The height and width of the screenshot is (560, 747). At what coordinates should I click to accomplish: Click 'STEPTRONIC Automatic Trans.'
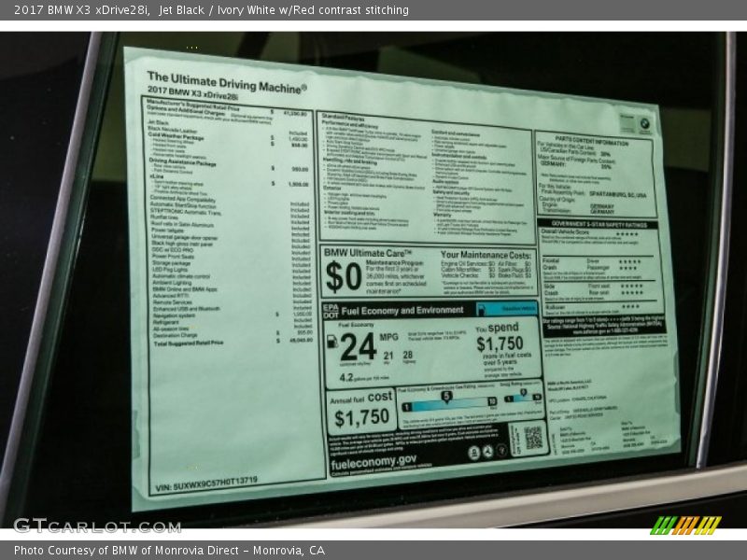(x=186, y=212)
